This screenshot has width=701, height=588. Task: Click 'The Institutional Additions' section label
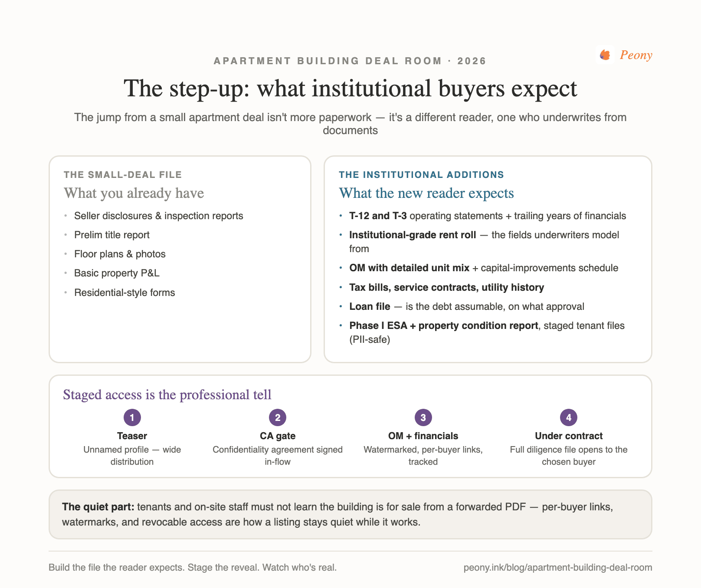(421, 174)
